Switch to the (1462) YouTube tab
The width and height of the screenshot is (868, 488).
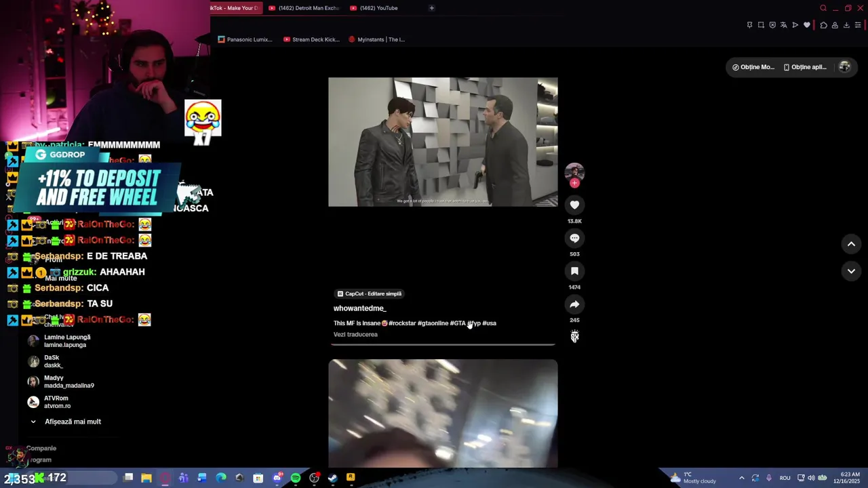[x=374, y=8]
